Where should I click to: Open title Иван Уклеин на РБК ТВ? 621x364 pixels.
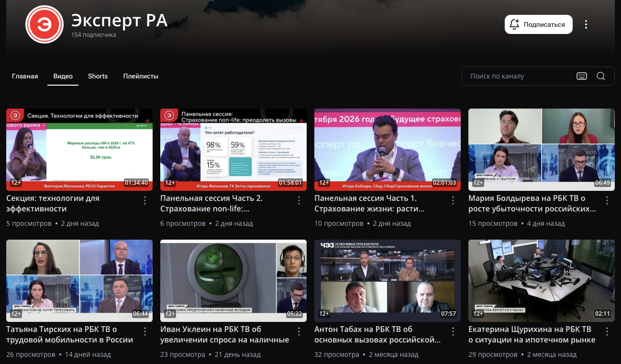(225, 334)
